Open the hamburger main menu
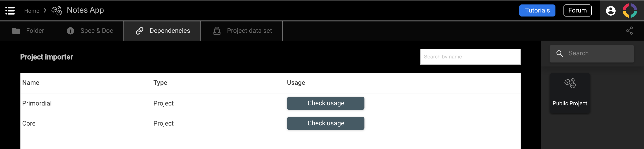 10,10
